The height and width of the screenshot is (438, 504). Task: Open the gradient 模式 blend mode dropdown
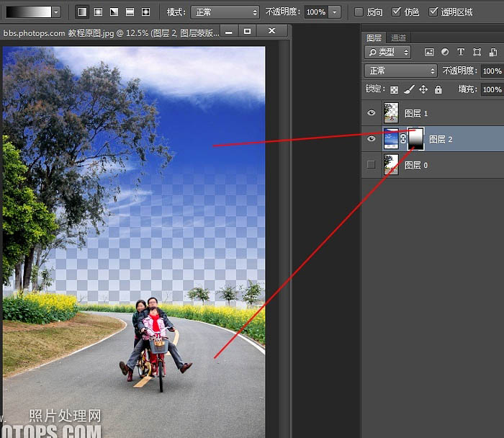coord(225,12)
